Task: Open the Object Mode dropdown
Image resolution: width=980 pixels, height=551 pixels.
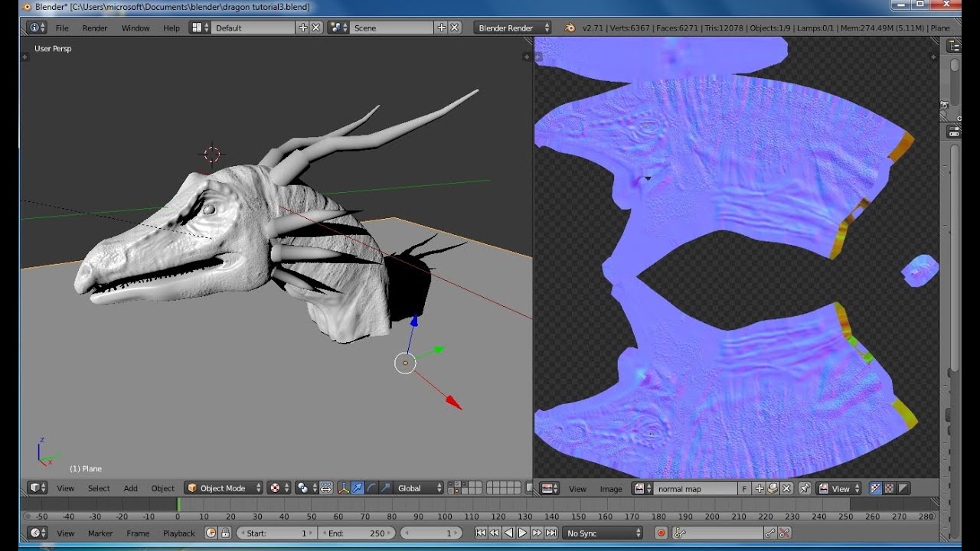Action: pyautogui.click(x=224, y=488)
